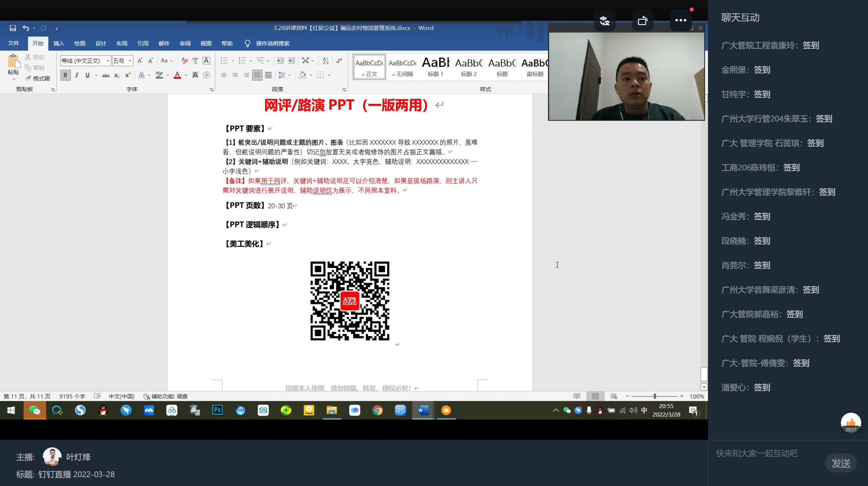
Task: Click the Paste clipboard icon
Action: click(x=13, y=61)
